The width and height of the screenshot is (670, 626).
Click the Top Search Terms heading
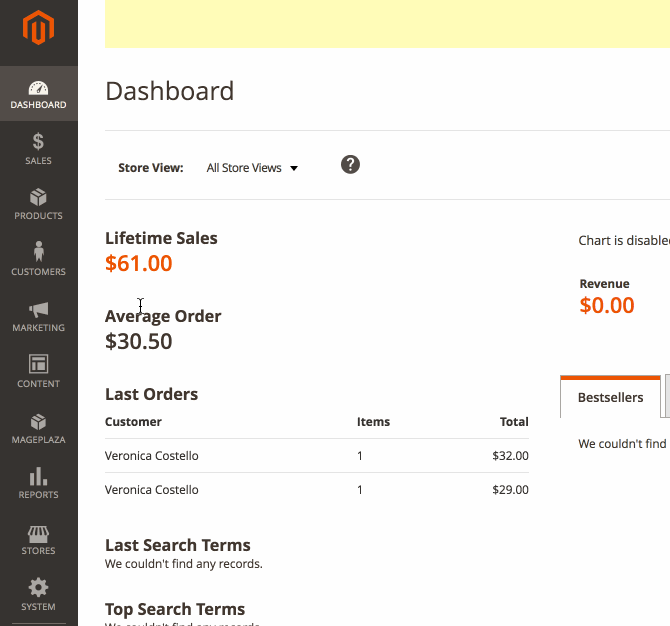coord(175,609)
